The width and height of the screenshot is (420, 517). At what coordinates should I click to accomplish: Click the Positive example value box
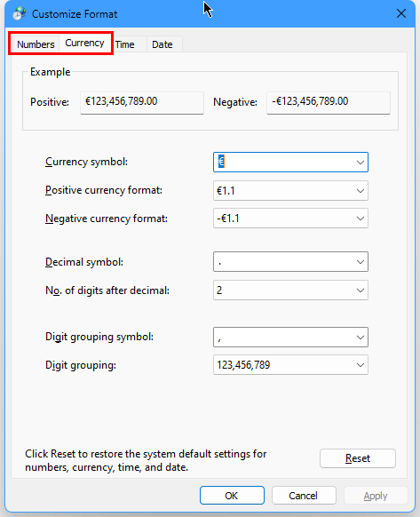coord(142,102)
